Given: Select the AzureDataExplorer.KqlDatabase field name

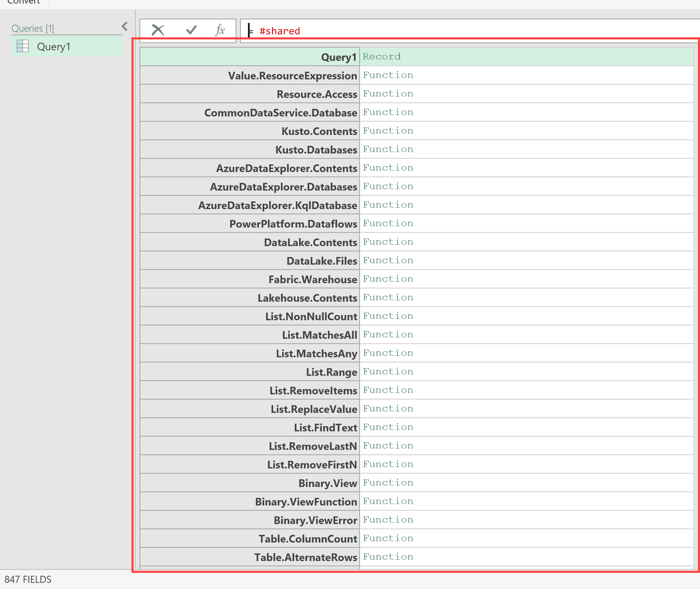Looking at the screenshot, I should click(x=249, y=205).
